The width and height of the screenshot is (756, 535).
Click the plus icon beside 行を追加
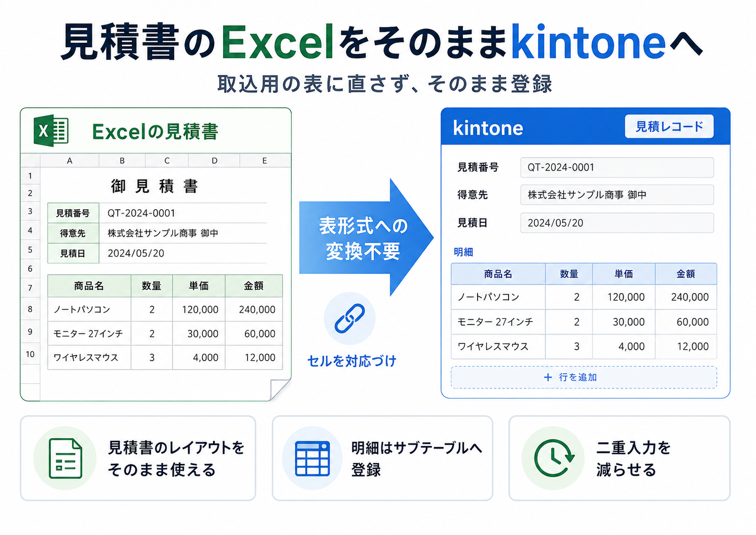(548, 377)
